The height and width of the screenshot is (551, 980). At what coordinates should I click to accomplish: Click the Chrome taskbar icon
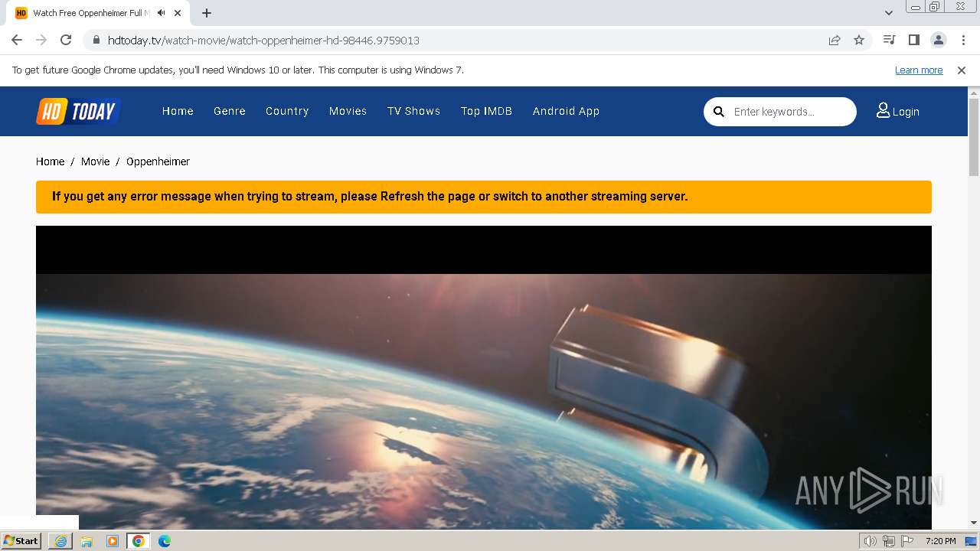(x=139, y=541)
